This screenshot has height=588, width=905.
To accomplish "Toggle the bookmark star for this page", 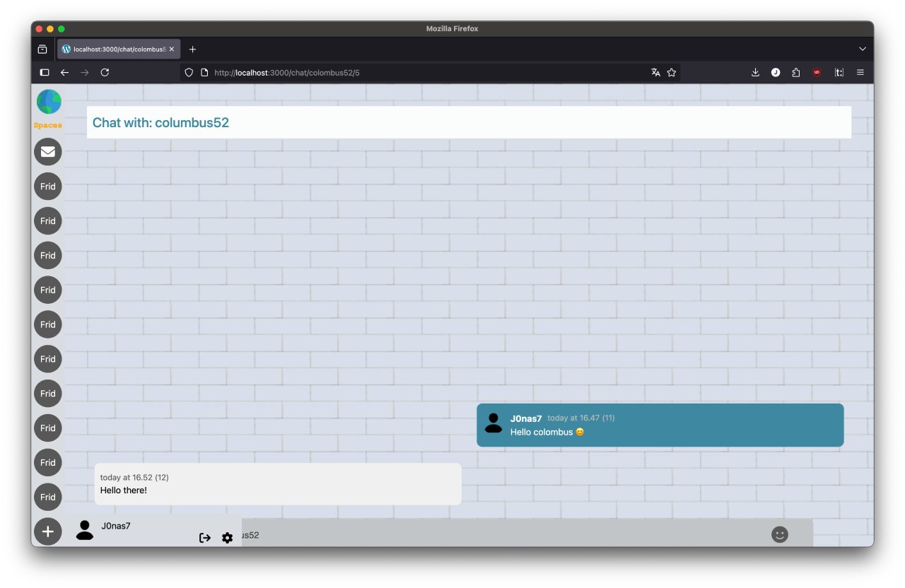I will click(672, 72).
